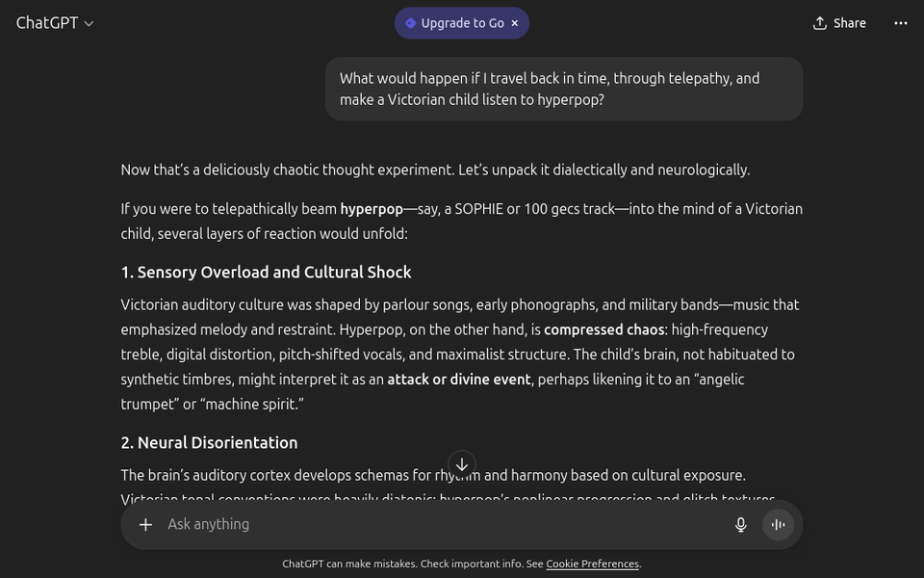Image resolution: width=924 pixels, height=578 pixels.
Task: Click the diamond icon in the upgrade pill
Action: point(410,23)
